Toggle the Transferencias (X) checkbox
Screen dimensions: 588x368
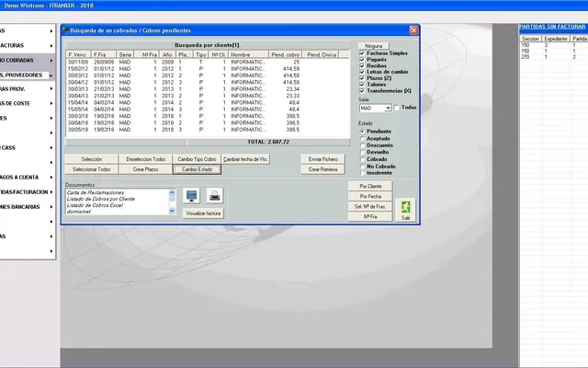click(362, 91)
